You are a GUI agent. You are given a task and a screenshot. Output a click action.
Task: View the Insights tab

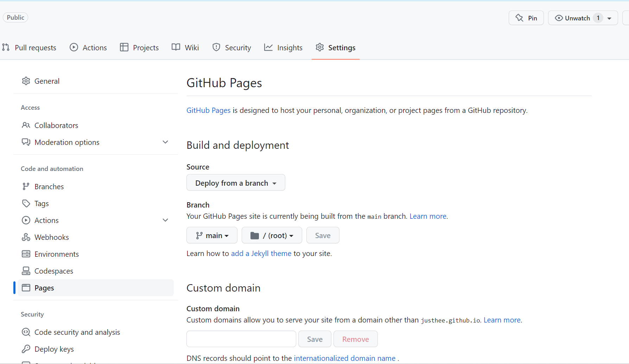[283, 47]
